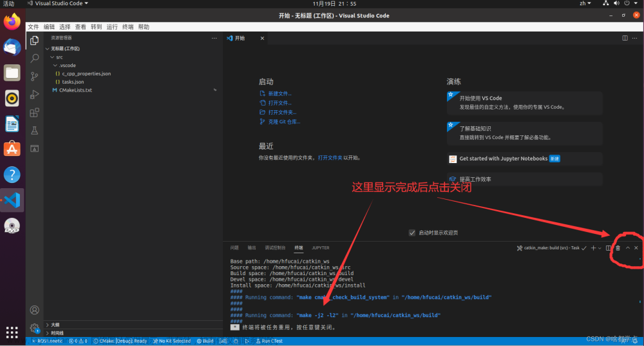Open tasks.json in the explorer
644x346 pixels.
click(73, 82)
